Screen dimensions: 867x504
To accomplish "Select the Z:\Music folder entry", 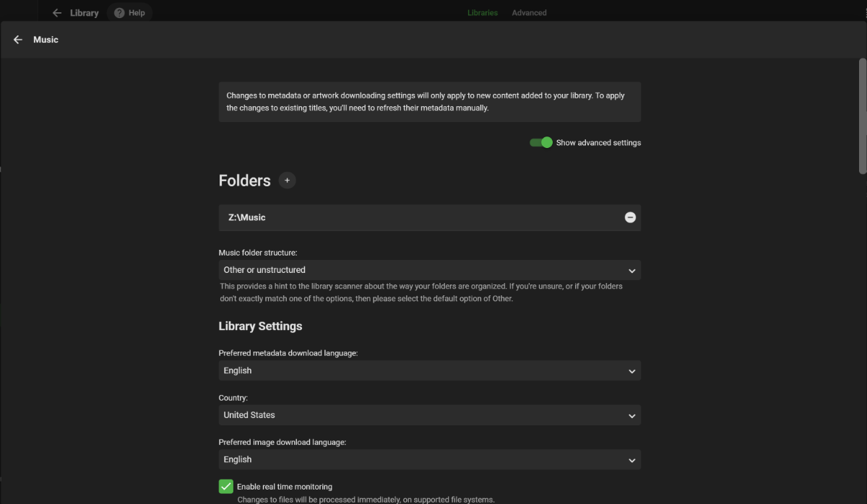I will pos(247,217).
